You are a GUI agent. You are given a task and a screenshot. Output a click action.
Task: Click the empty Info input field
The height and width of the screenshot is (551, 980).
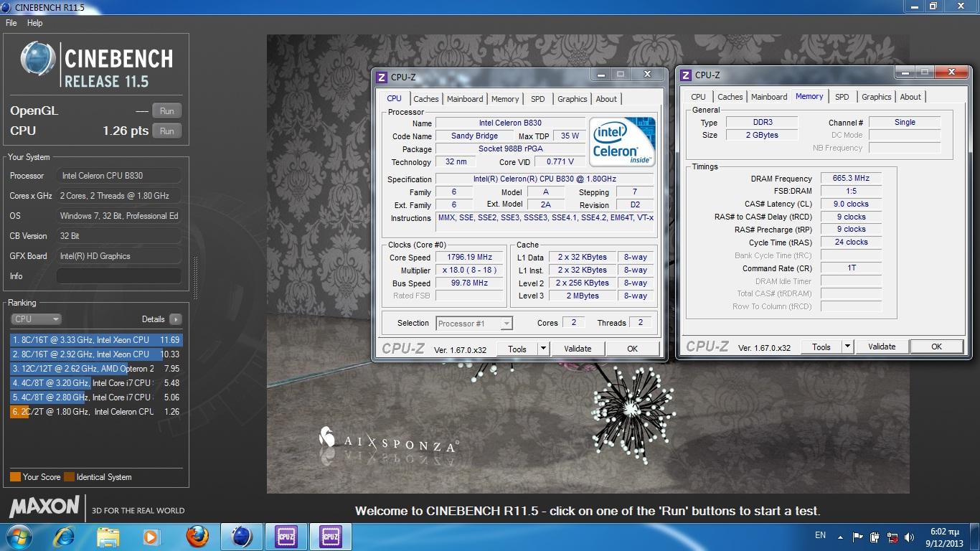click(x=118, y=276)
